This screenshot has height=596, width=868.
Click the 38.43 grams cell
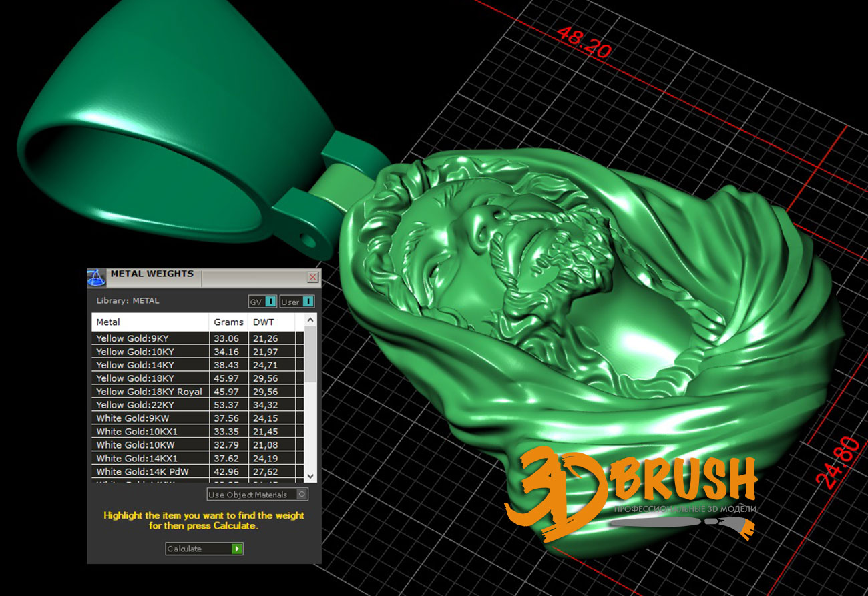click(x=228, y=365)
